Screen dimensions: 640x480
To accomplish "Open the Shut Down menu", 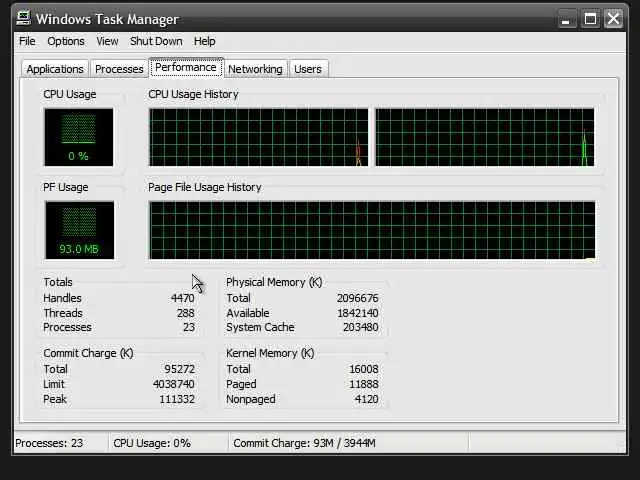I will tap(156, 41).
